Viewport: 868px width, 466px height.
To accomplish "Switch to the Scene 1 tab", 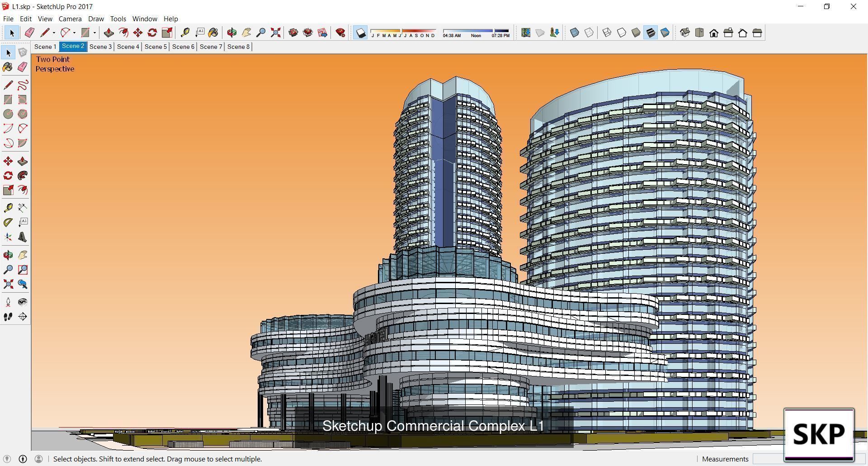I will tap(45, 47).
